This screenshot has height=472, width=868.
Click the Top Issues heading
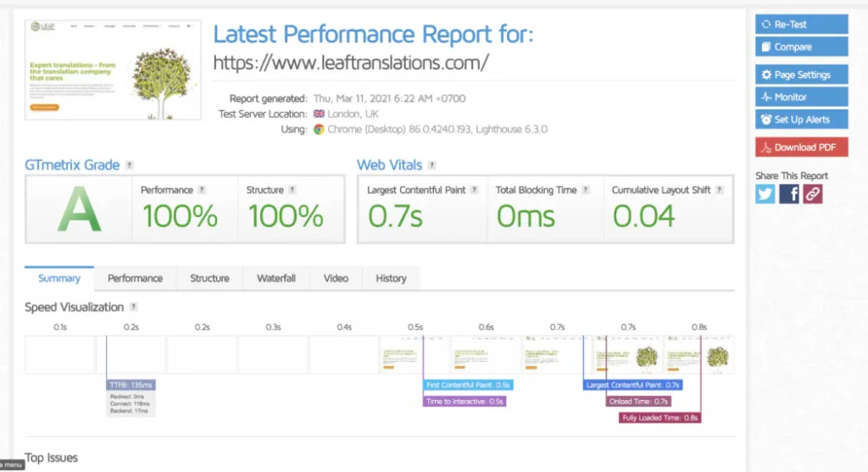[x=52, y=458]
